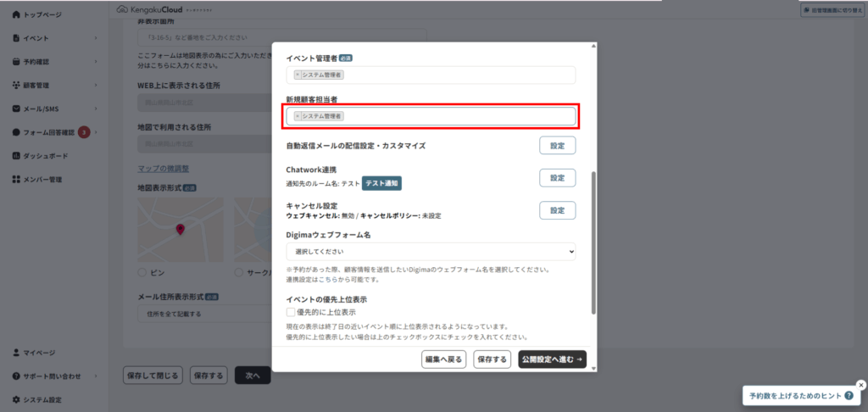Screen dimensions: 868x412
Task: Open the 予約確認 calendar icon in sidebar
Action: click(16, 62)
